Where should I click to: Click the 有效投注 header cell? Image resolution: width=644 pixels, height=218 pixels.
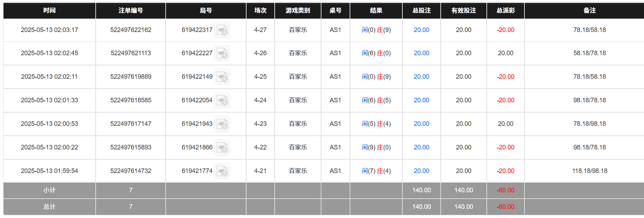(x=464, y=11)
